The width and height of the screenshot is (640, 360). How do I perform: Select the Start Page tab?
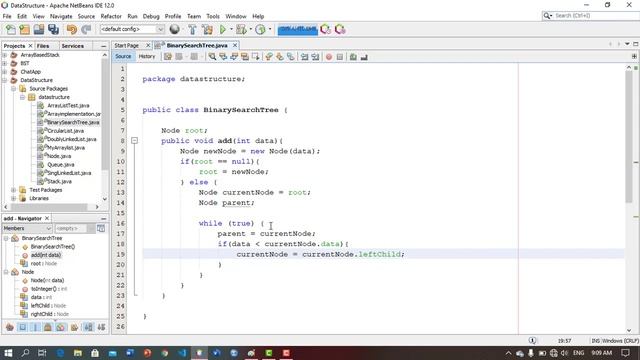click(x=127, y=45)
